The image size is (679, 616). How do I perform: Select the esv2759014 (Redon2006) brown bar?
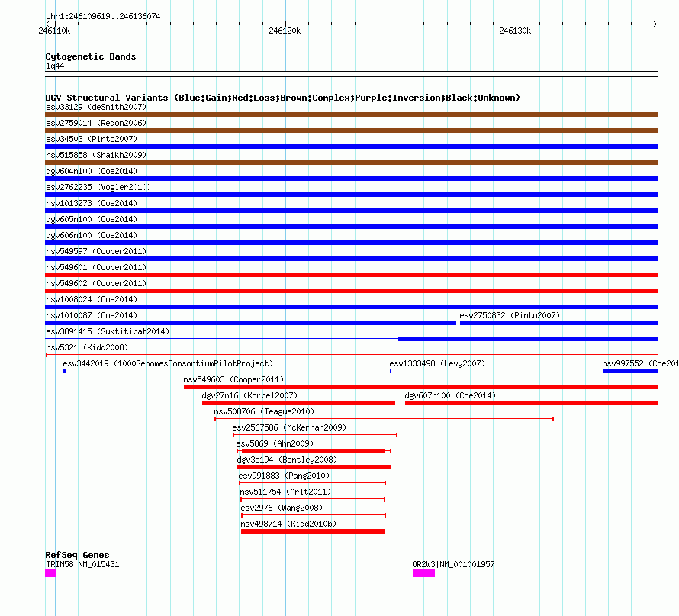tap(351, 131)
